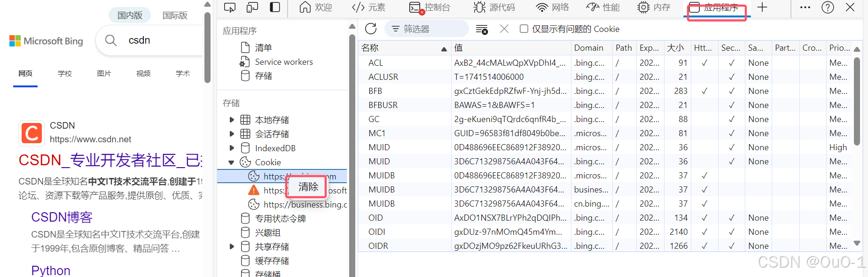Image resolution: width=868 pixels, height=277 pixels.
Task: Select the 会话存储 grid icon
Action: (x=245, y=134)
